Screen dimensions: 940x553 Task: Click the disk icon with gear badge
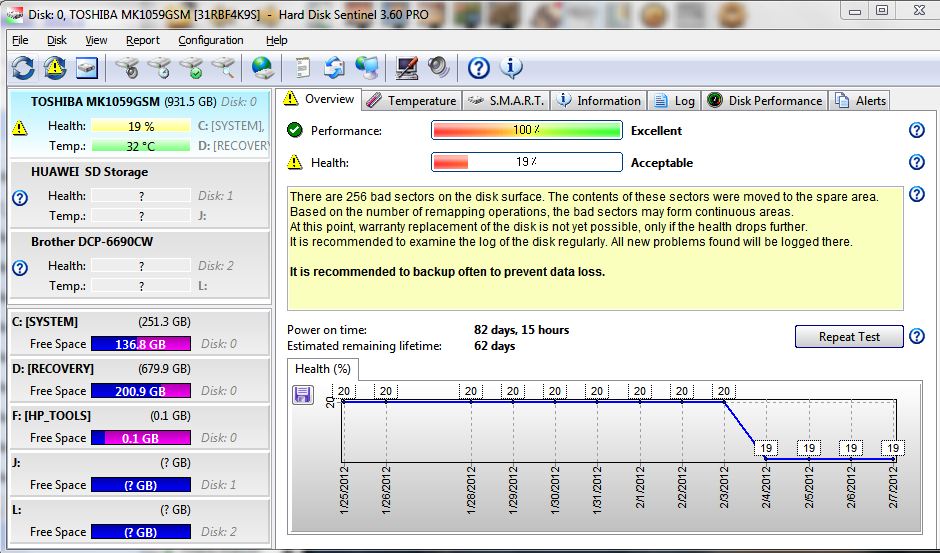(x=127, y=68)
